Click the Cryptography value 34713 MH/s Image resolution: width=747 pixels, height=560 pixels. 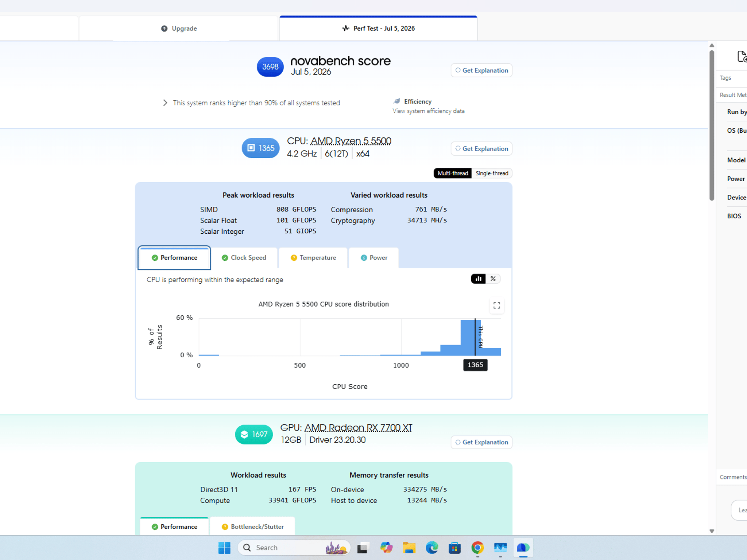pos(427,220)
